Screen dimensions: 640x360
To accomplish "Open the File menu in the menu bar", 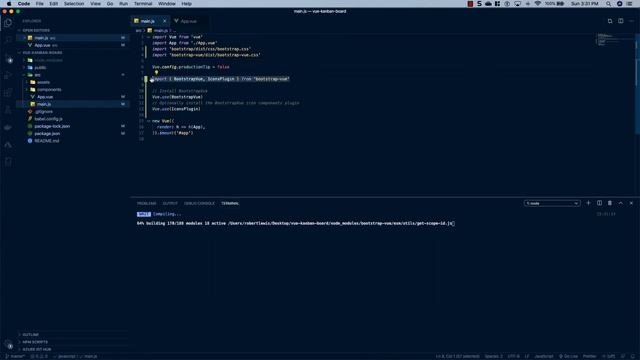I will 40,4.
